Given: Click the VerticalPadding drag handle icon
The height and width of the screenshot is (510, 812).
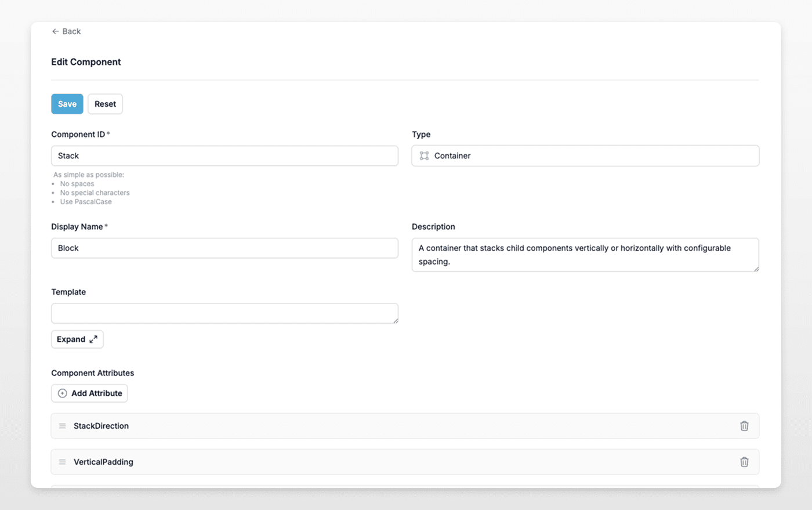Looking at the screenshot, I should pyautogui.click(x=63, y=462).
